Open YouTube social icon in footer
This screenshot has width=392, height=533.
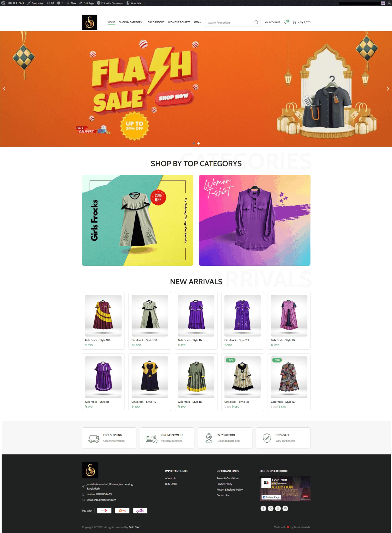pos(285,508)
